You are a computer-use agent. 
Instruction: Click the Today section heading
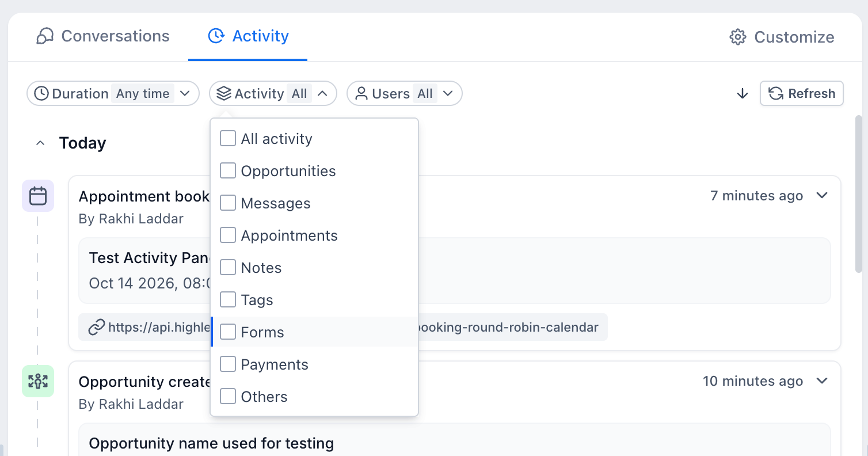point(83,143)
